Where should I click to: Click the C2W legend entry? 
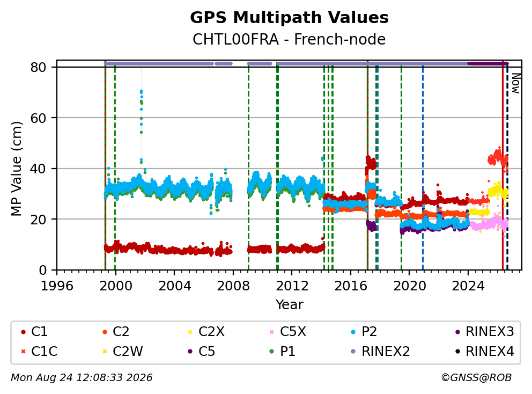(122, 351)
